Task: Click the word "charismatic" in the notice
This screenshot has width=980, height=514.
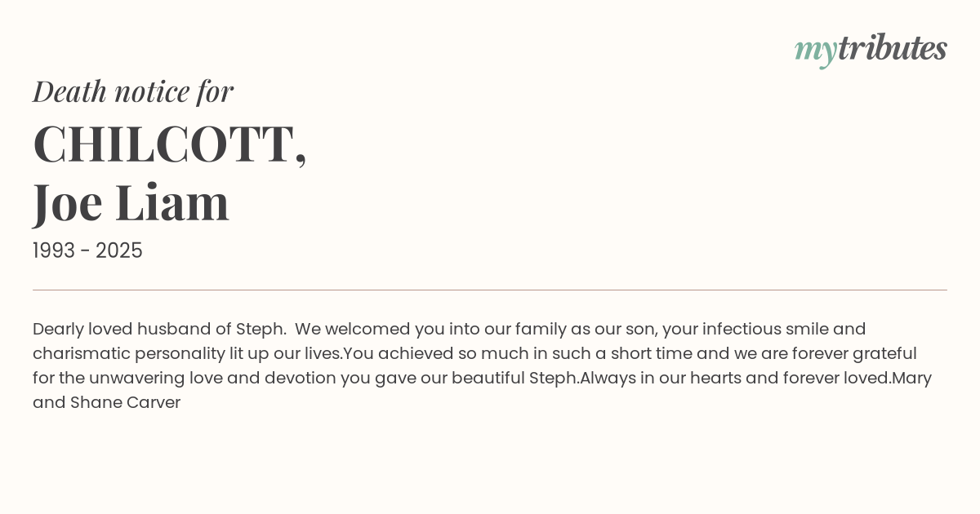Action: pyautogui.click(x=82, y=354)
